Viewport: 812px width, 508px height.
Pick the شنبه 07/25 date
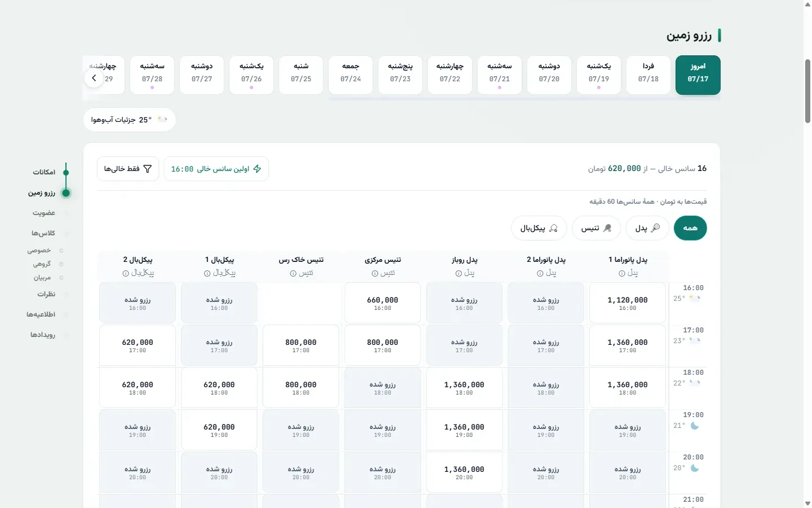coord(301,75)
